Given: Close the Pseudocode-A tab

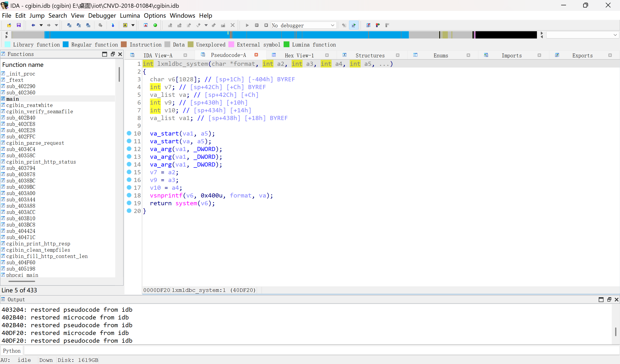Looking at the screenshot, I should [x=256, y=55].
